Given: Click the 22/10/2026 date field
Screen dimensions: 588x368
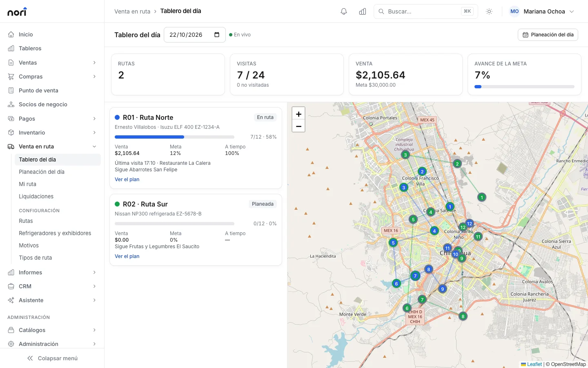Looking at the screenshot, I should click(194, 35).
